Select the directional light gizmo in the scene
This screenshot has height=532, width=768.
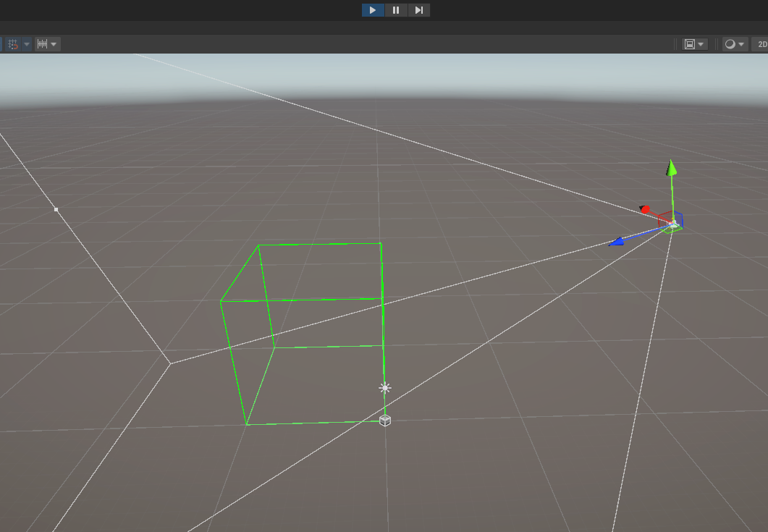(x=384, y=388)
